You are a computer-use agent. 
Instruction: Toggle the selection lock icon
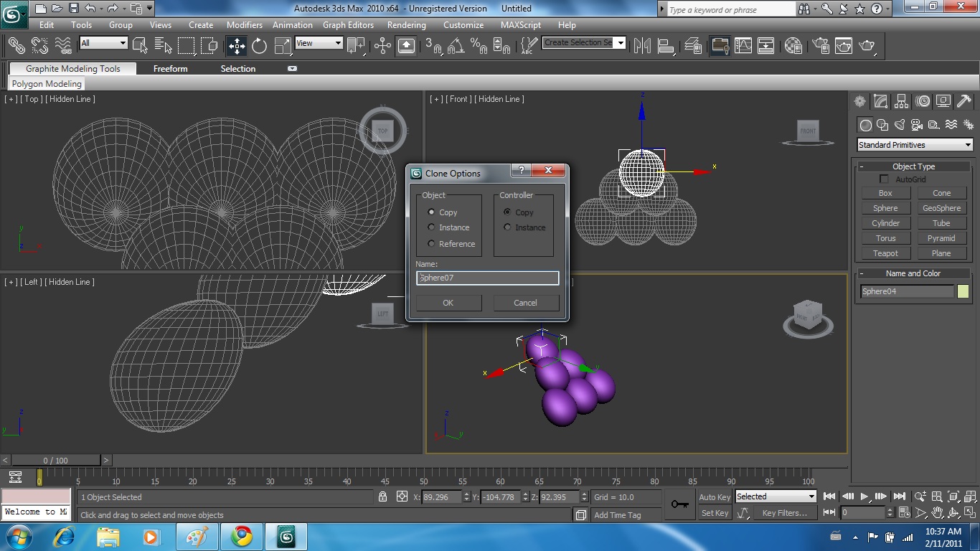(x=383, y=496)
